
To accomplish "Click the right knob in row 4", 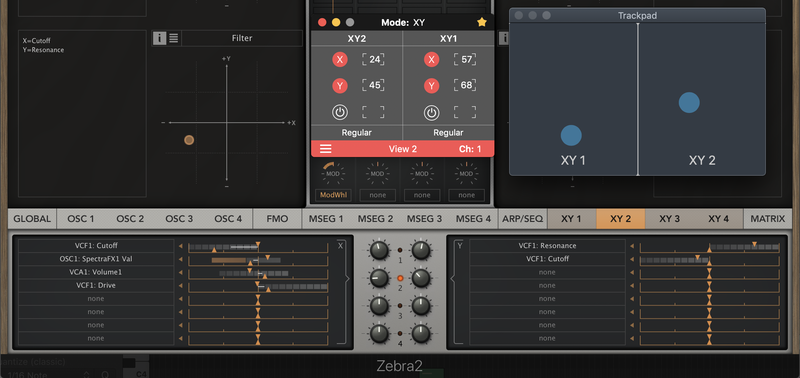I will point(421,334).
